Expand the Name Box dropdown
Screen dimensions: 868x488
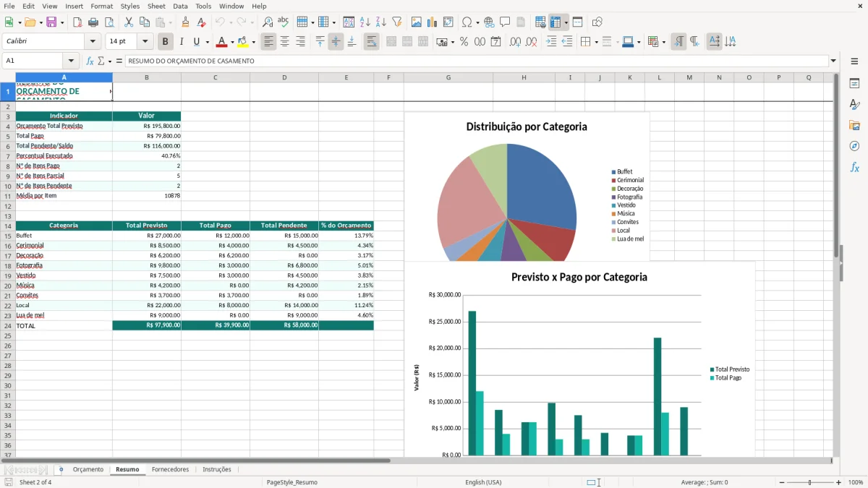pos(71,61)
